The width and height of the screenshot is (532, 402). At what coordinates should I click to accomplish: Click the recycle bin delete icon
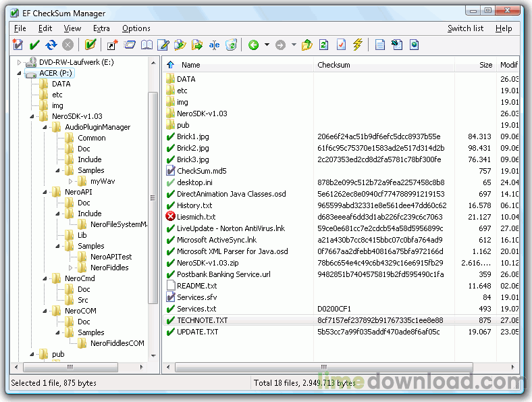(231, 45)
